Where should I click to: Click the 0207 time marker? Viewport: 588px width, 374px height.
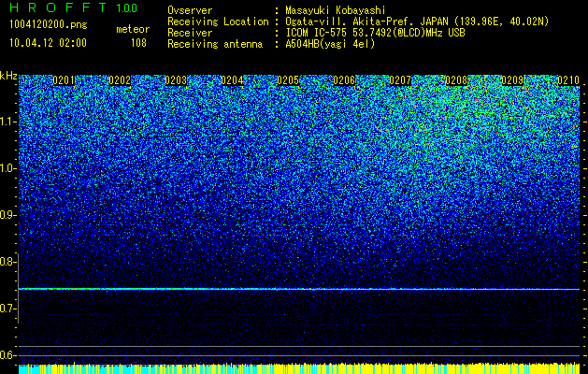click(400, 80)
